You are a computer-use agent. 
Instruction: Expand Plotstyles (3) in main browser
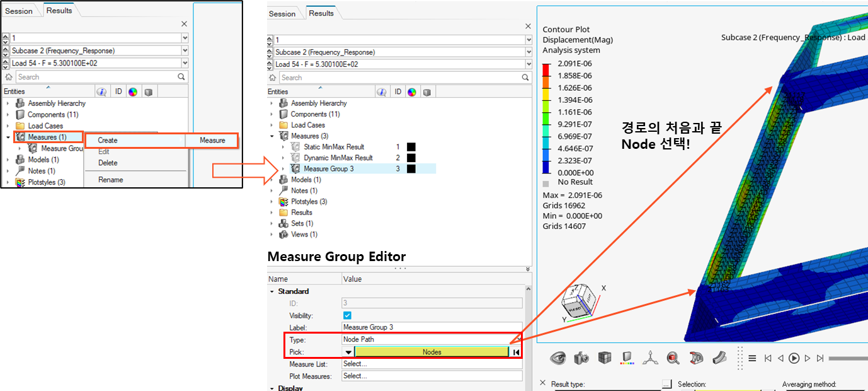(272, 202)
